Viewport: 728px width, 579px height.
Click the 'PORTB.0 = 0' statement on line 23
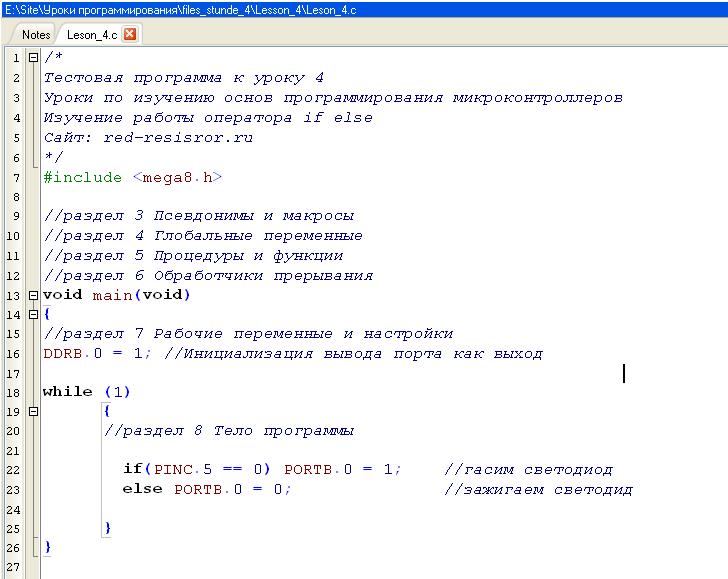click(x=232, y=489)
